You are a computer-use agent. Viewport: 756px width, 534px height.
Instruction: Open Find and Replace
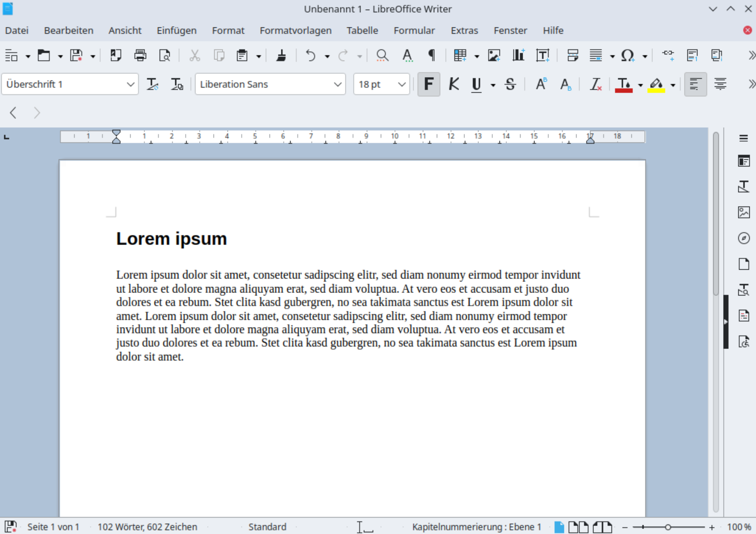click(x=382, y=55)
